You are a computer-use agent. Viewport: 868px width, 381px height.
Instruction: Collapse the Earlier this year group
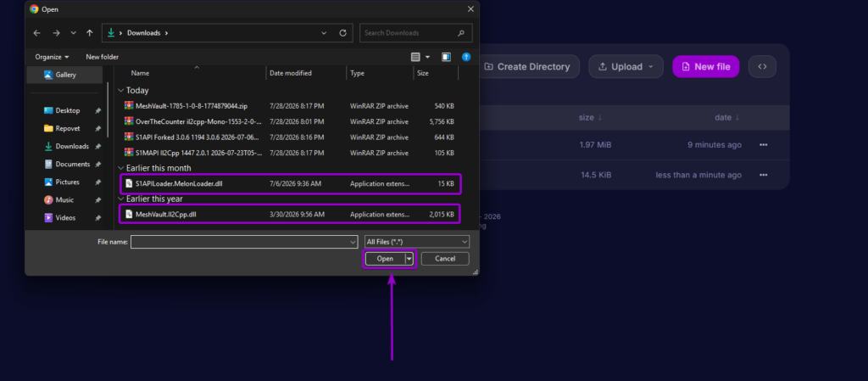(121, 199)
